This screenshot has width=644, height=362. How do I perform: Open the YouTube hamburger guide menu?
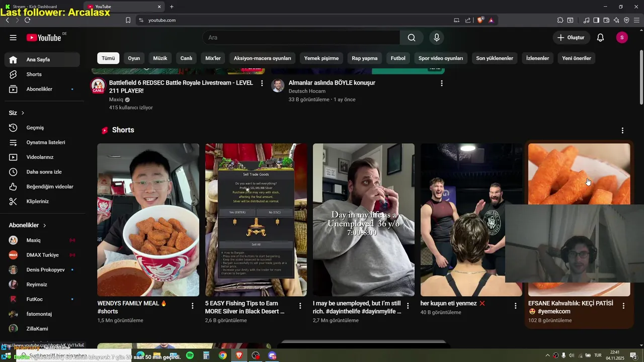tap(13, 38)
